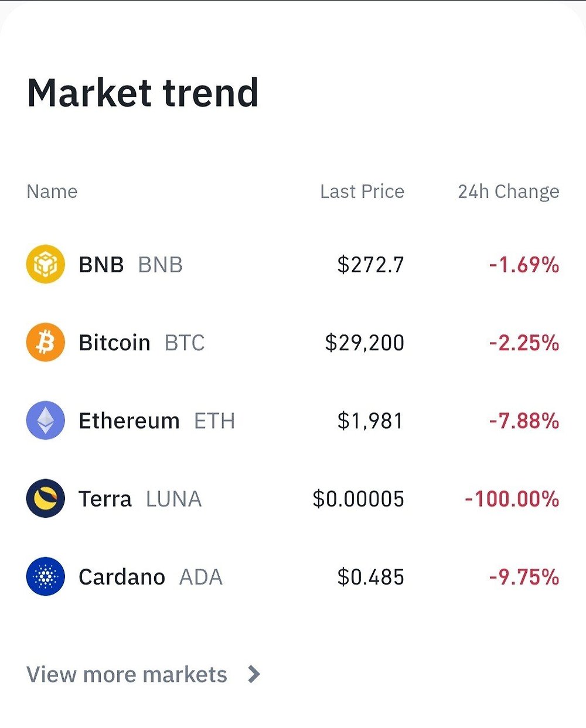
Task: Click the Bitcoin price $29,200
Action: coord(364,343)
